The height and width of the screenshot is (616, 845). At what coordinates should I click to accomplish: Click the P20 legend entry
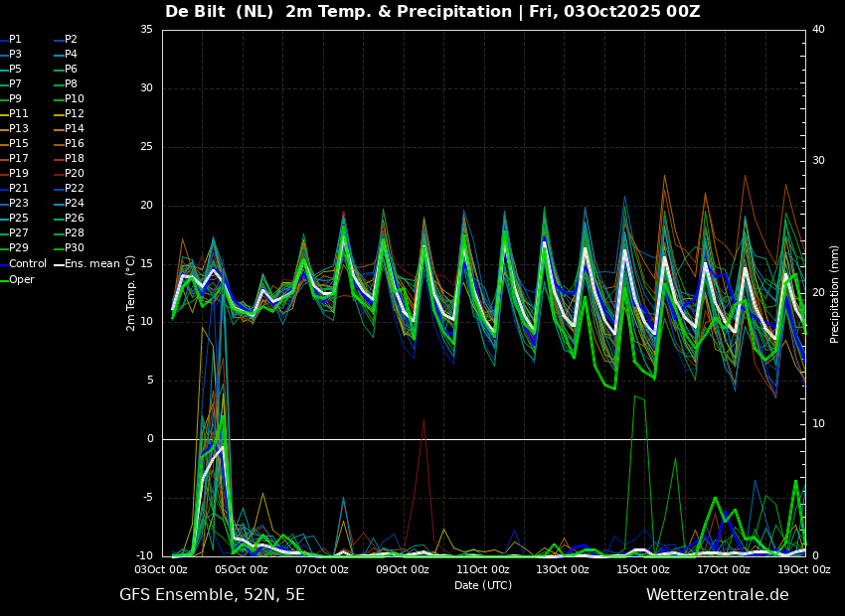click(75, 174)
